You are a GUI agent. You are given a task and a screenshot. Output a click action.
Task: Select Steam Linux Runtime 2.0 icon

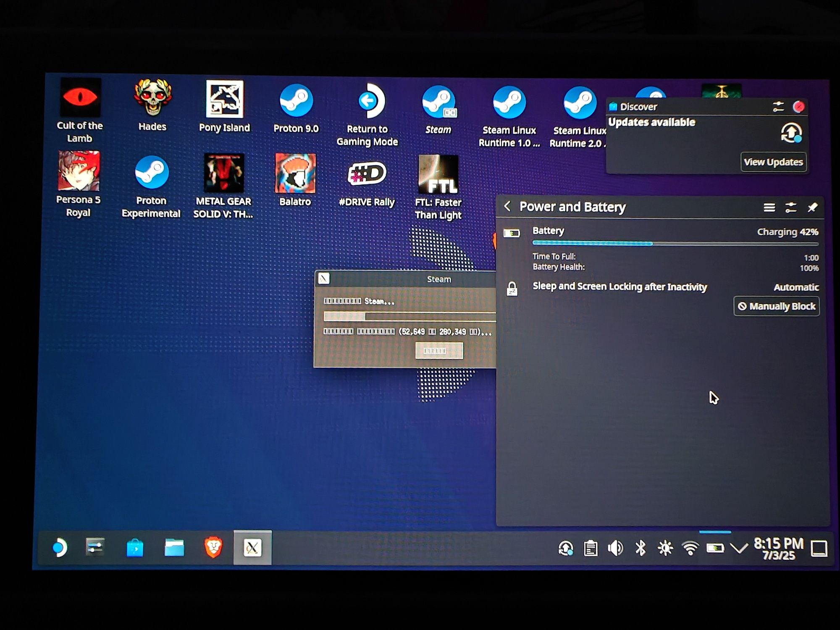[x=579, y=118]
